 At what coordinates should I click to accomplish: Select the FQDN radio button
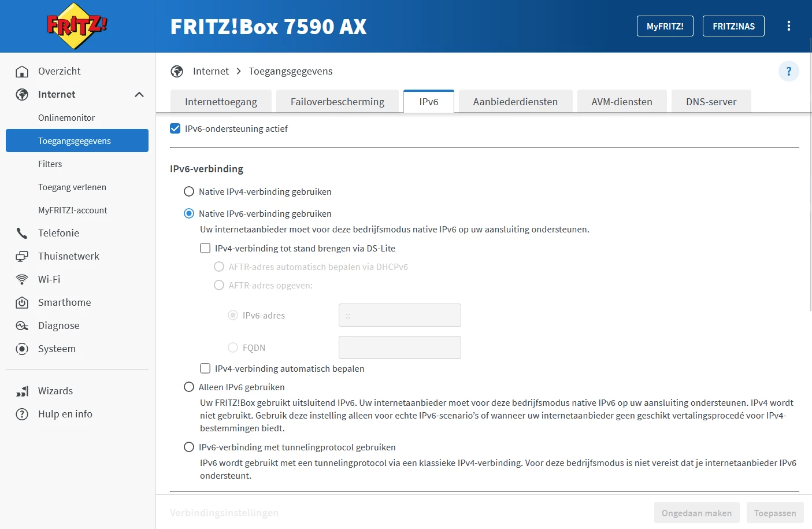click(x=233, y=347)
